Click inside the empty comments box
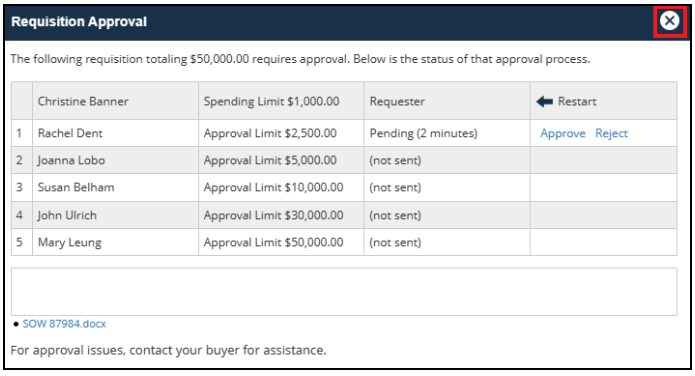Viewport: 695px width, 376px height. 344,291
